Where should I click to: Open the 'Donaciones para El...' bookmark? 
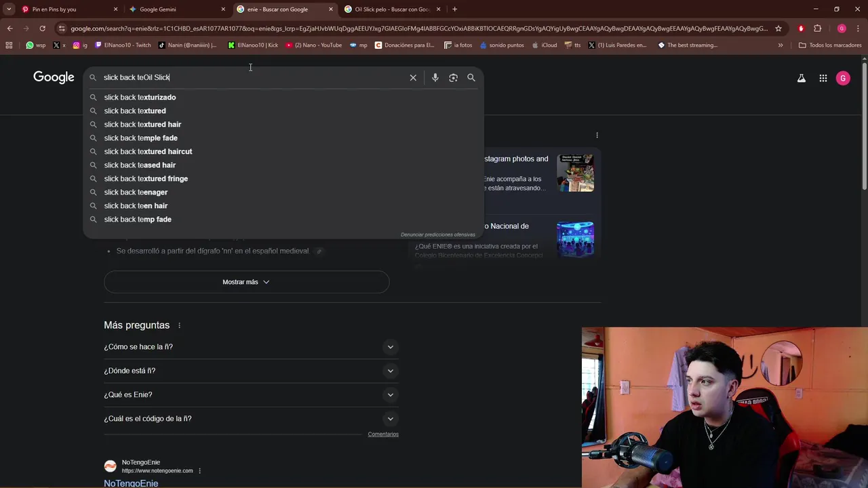tap(404, 45)
